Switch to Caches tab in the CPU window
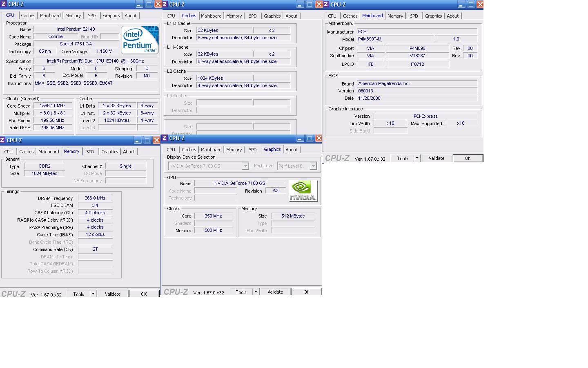 (x=28, y=16)
